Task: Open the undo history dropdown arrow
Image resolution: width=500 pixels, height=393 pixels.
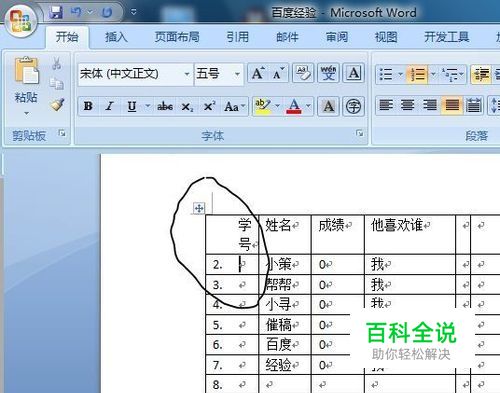Action: 90,13
